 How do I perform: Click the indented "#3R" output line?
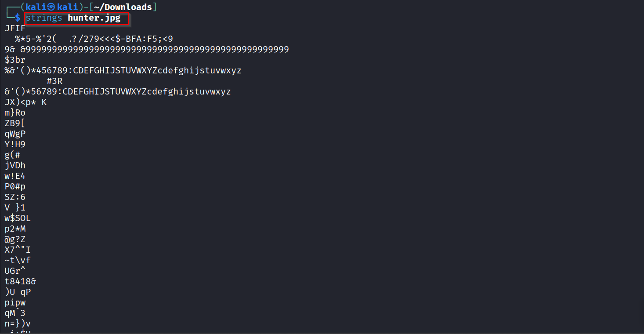point(54,81)
